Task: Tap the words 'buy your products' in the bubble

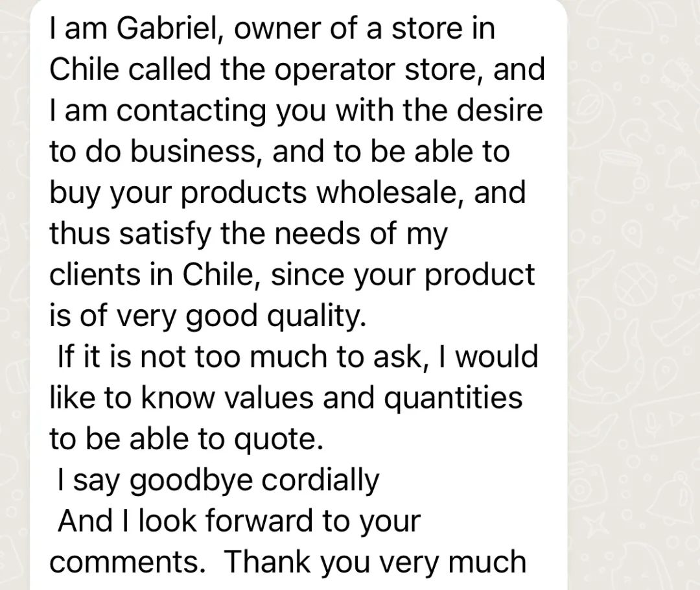Action: [x=178, y=193]
